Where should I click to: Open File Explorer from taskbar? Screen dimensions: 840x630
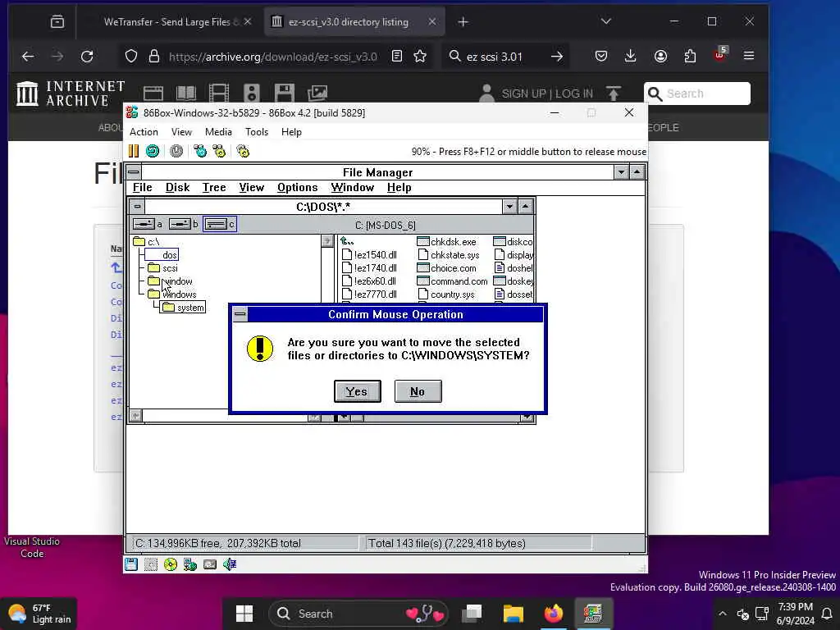click(513, 614)
